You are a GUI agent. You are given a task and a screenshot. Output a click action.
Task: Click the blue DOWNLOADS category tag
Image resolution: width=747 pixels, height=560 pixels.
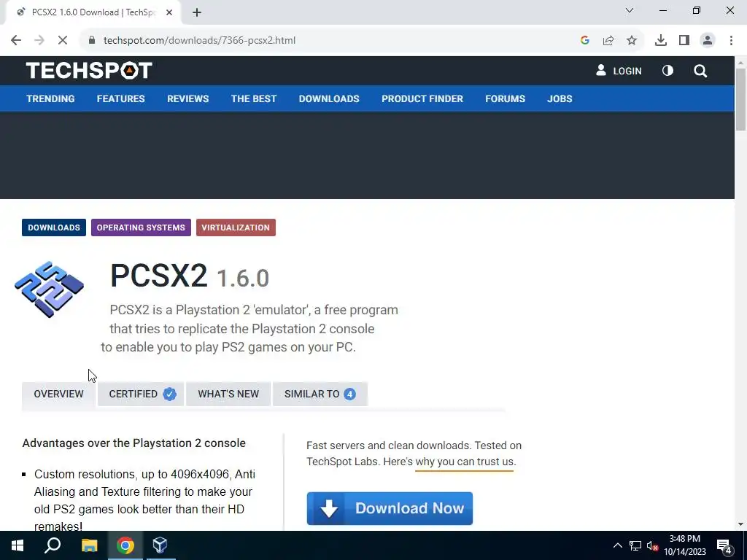(54, 227)
